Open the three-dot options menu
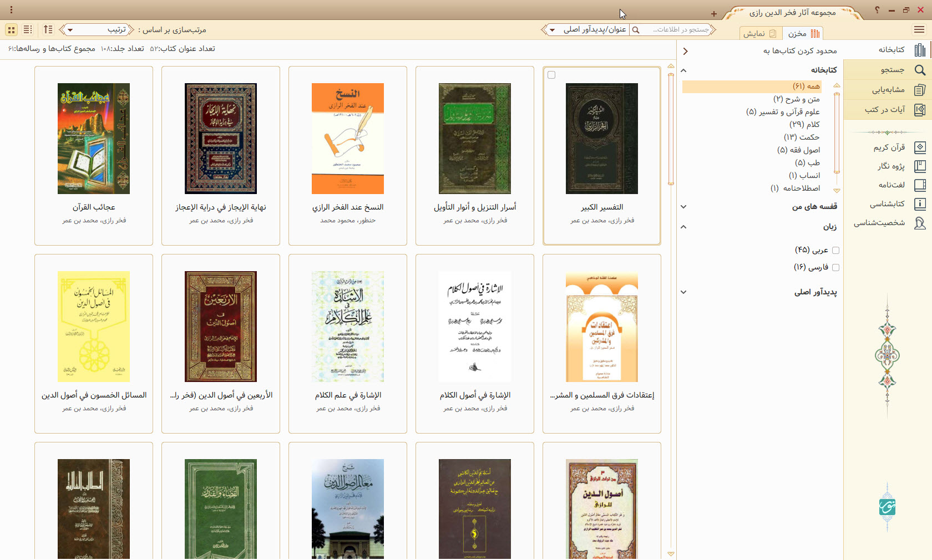This screenshot has width=932, height=560. 11,10
